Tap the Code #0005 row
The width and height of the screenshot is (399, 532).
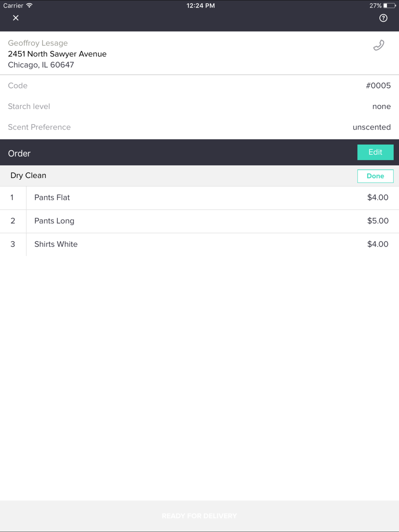[x=199, y=86]
